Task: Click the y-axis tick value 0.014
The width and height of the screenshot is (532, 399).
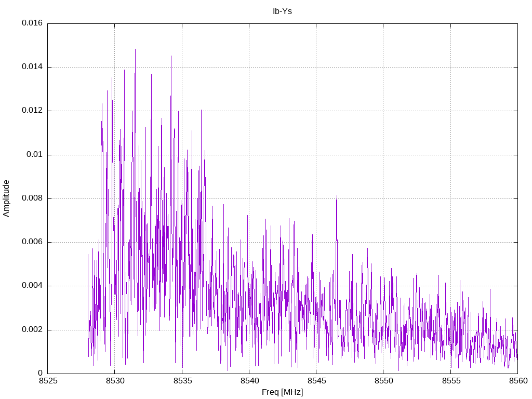Action: pyautogui.click(x=32, y=66)
